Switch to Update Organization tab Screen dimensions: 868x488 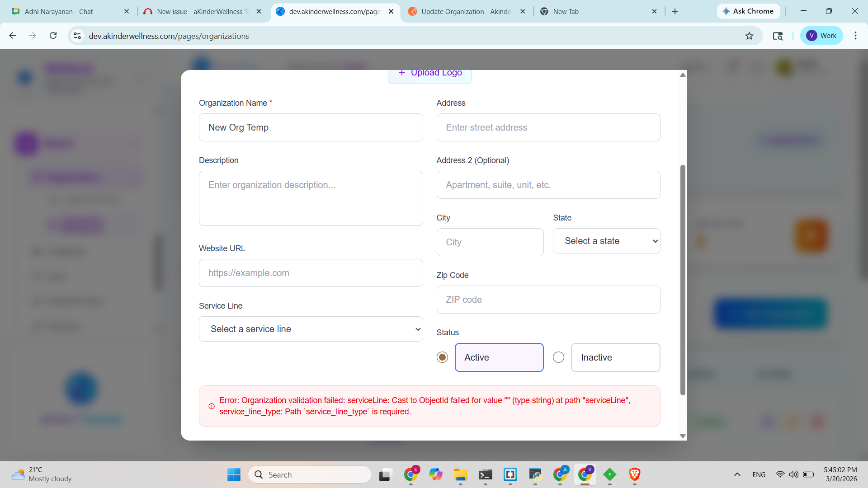pyautogui.click(x=466, y=11)
